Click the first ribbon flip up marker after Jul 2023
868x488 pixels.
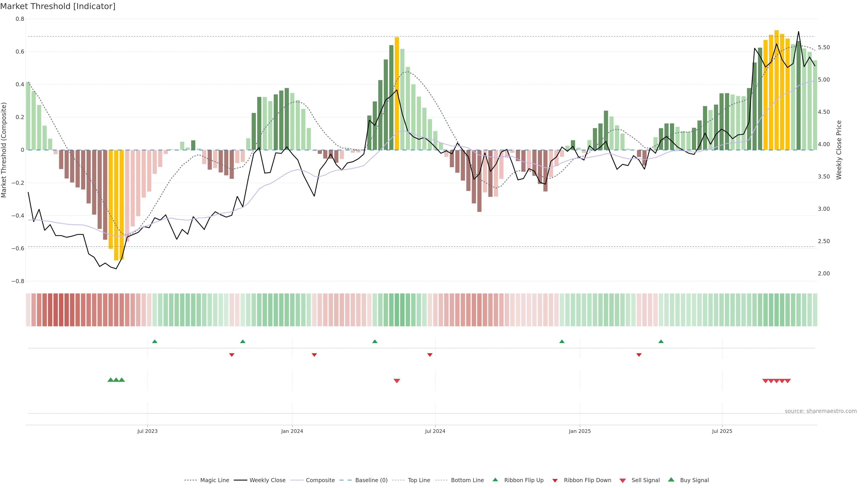click(x=155, y=342)
